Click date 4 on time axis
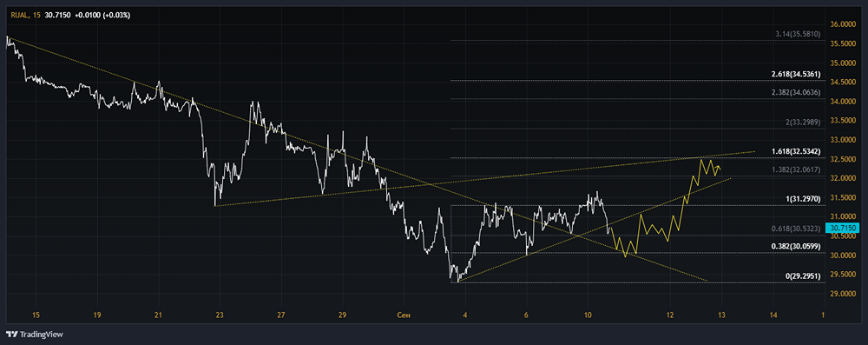 (465, 315)
